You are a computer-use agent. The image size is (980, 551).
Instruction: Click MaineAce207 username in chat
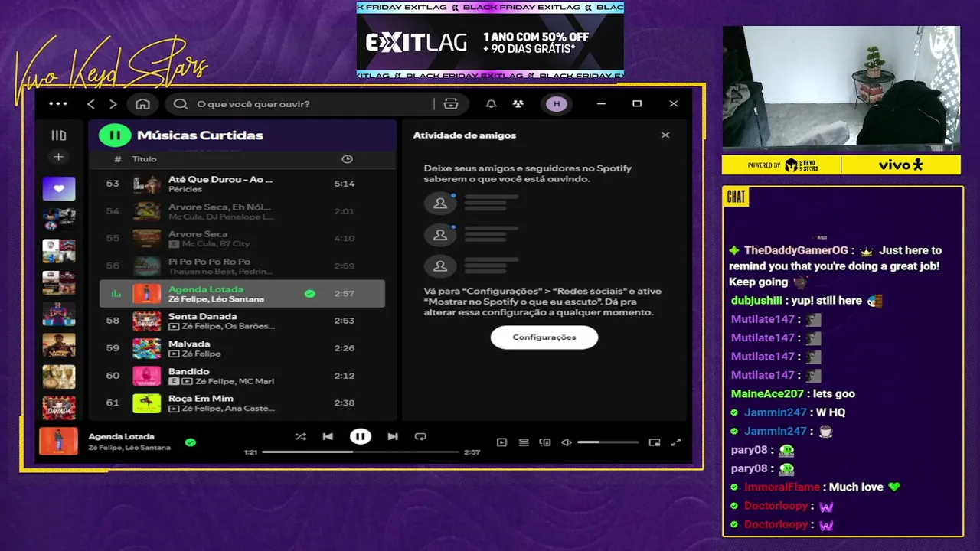pos(767,394)
